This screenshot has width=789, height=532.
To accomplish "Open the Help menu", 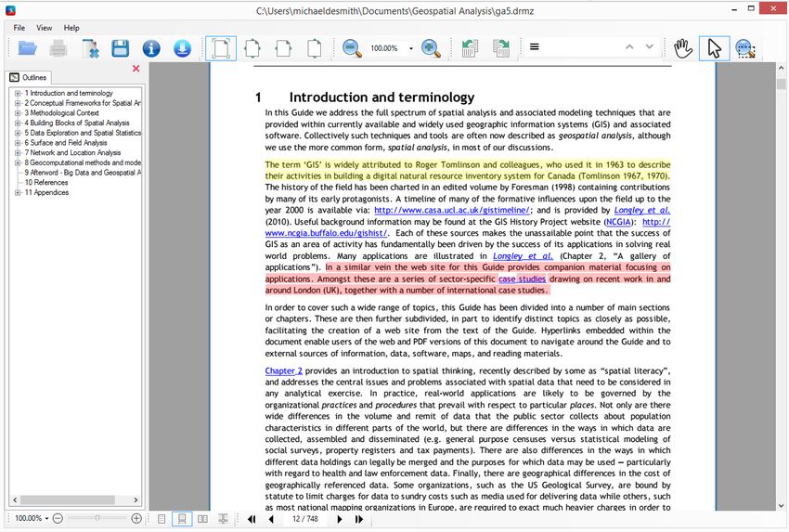I will (71, 28).
